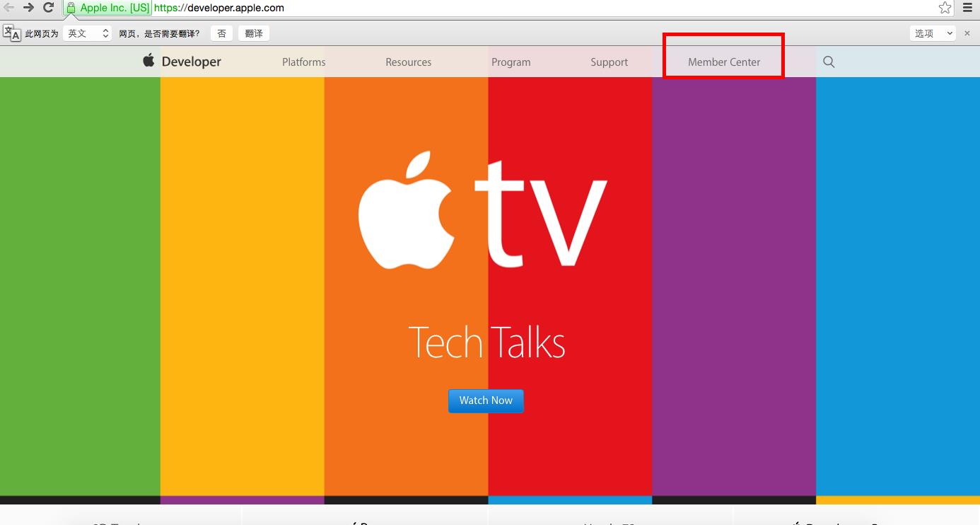The height and width of the screenshot is (525, 980).
Task: Click the large Apple TV logo banner
Action: 482,211
